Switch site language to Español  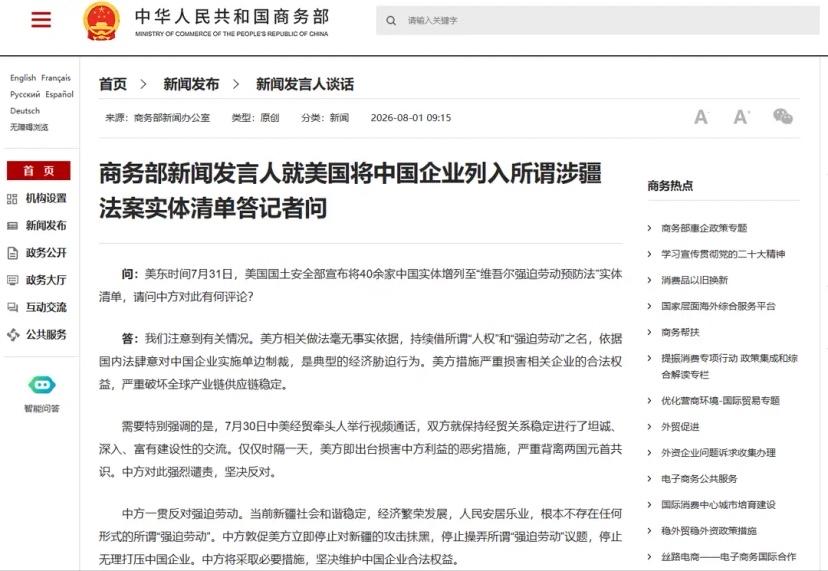tap(59, 94)
